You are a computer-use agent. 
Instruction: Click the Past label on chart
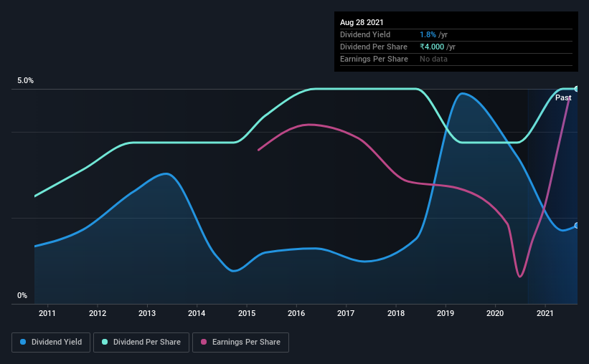563,97
